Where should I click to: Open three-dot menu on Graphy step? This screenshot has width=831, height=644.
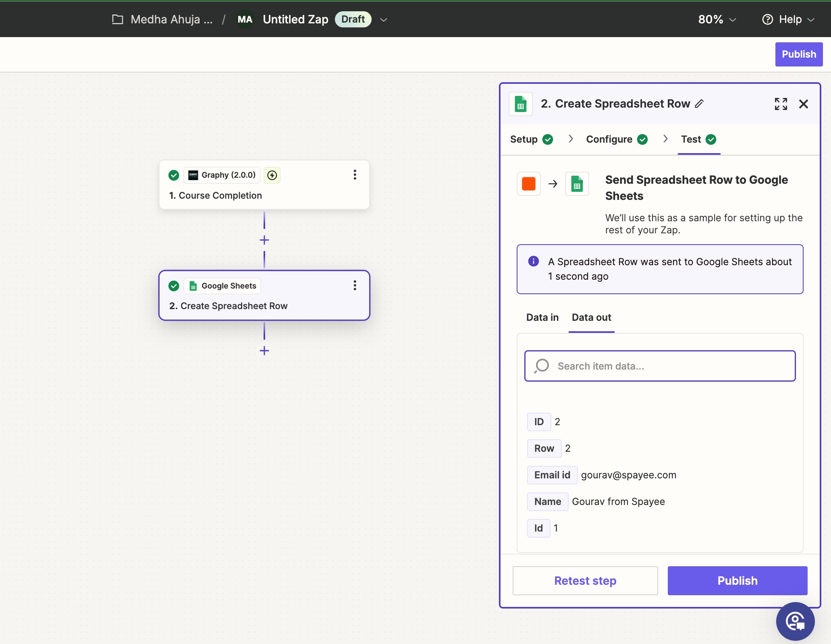(x=355, y=175)
